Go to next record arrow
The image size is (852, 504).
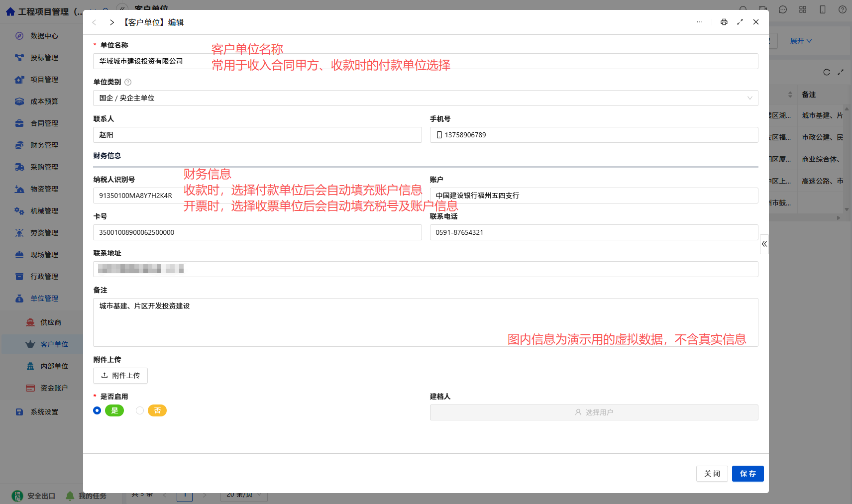click(112, 22)
